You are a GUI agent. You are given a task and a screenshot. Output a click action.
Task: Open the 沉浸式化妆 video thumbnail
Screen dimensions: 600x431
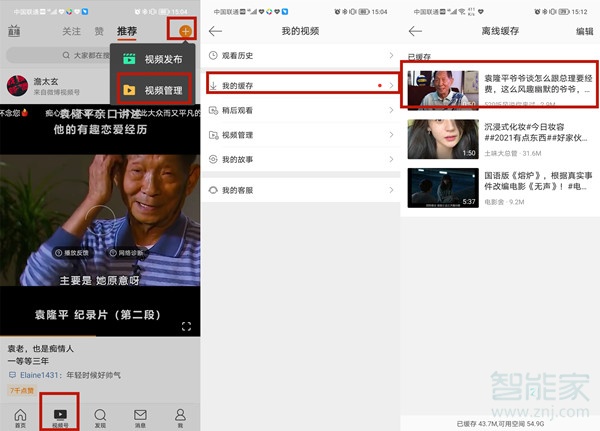coord(443,139)
